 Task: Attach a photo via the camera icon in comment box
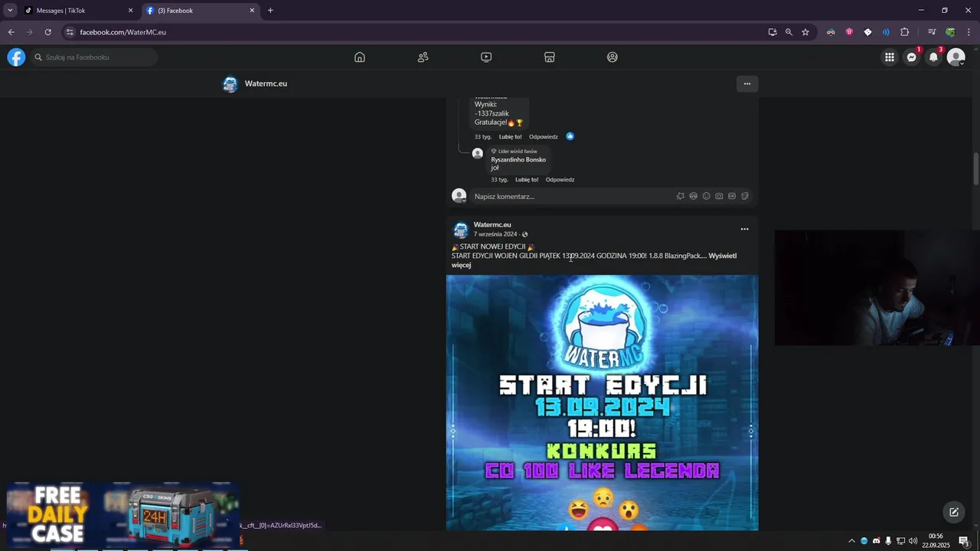[x=719, y=197]
